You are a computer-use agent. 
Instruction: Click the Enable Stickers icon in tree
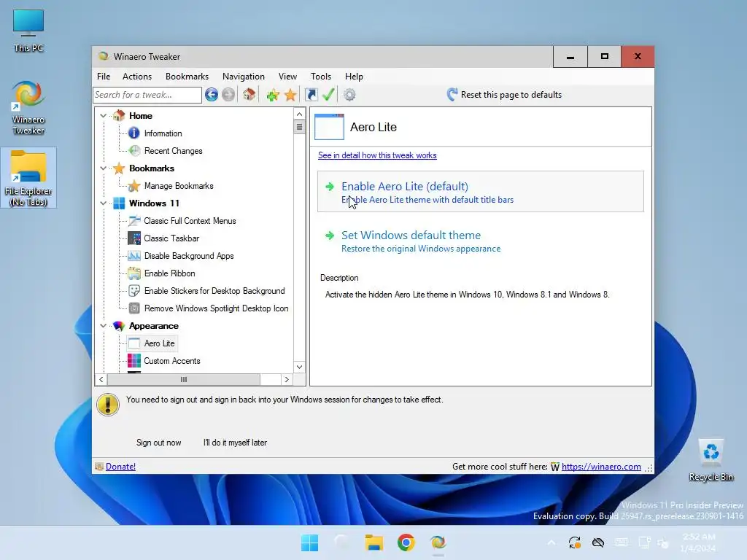[x=134, y=291]
